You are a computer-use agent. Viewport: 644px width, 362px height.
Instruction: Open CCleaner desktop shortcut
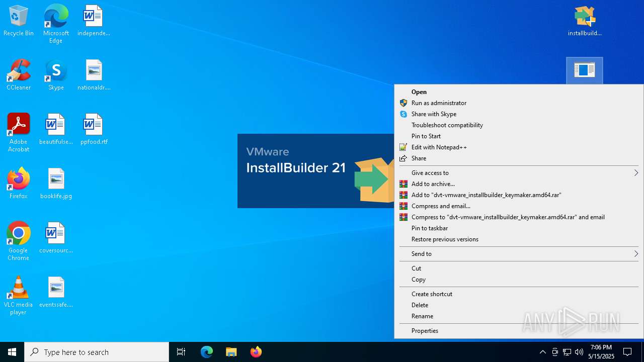pos(19,75)
